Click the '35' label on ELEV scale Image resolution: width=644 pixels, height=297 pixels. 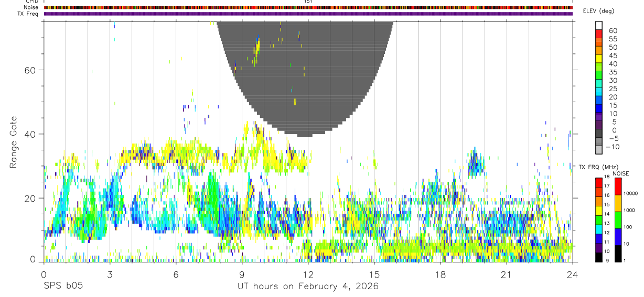[x=613, y=72]
